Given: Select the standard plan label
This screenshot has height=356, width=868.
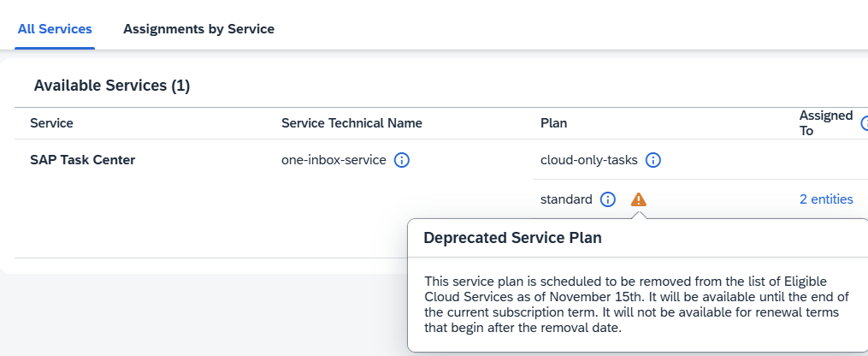Looking at the screenshot, I should [x=566, y=199].
